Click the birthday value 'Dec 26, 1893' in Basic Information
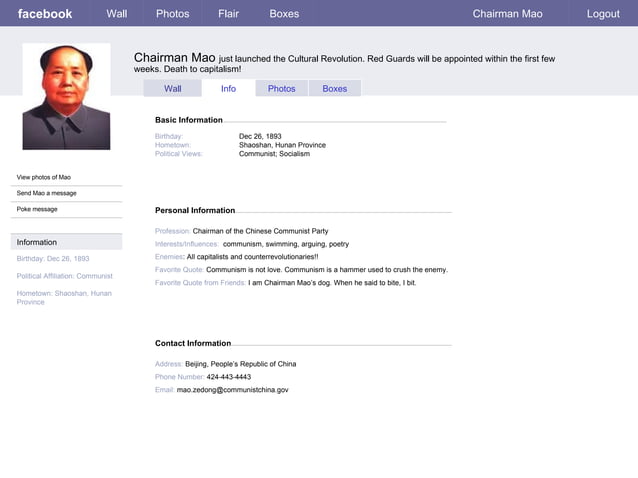Screen dimensions: 638x478 260,136
